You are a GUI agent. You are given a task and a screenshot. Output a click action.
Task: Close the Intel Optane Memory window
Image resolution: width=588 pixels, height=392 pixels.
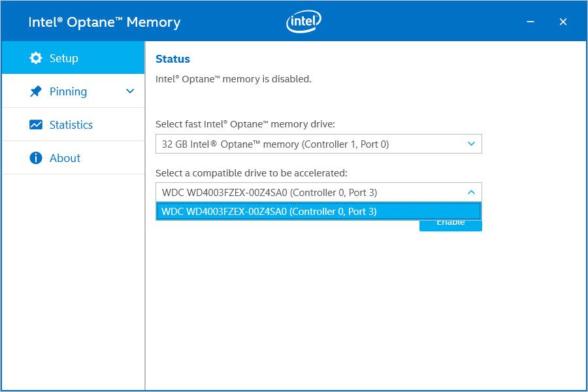pos(563,22)
